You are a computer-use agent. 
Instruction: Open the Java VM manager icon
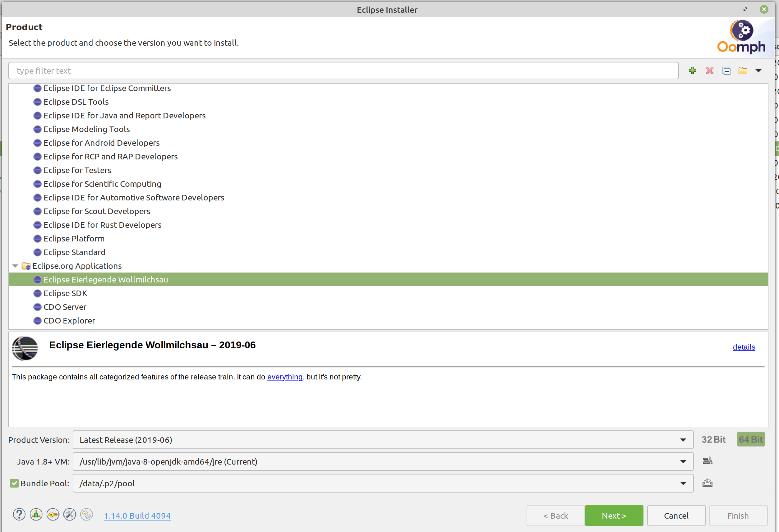pyautogui.click(x=708, y=461)
